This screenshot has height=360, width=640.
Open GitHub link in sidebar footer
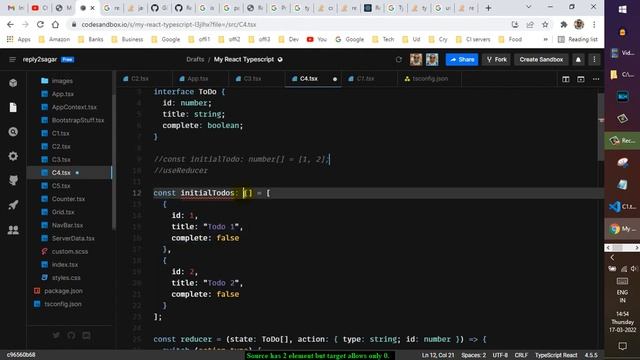71,335
